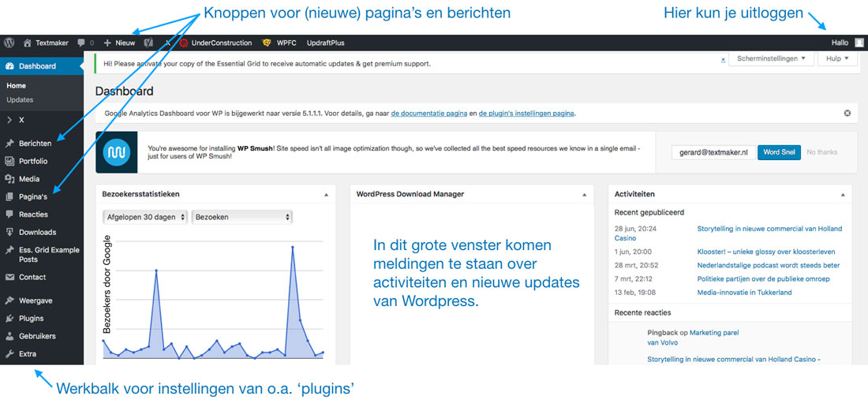
Task: Click the Contact envelope icon
Action: click(x=9, y=277)
